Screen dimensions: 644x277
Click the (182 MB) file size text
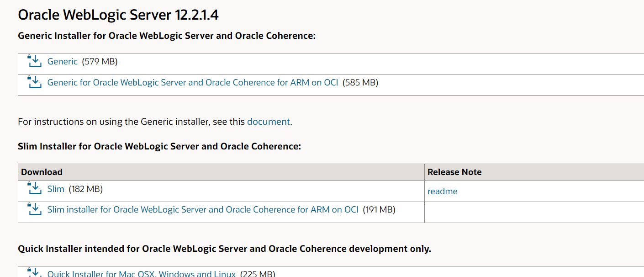coord(85,189)
